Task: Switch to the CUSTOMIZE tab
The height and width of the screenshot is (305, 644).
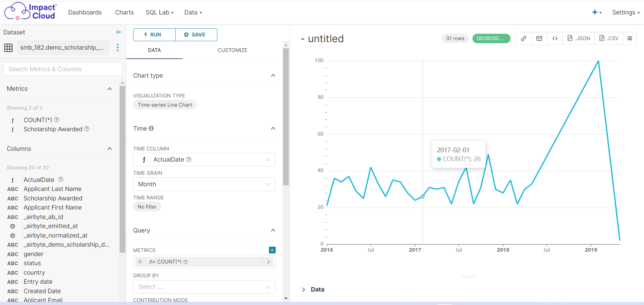Action: pyautogui.click(x=232, y=50)
